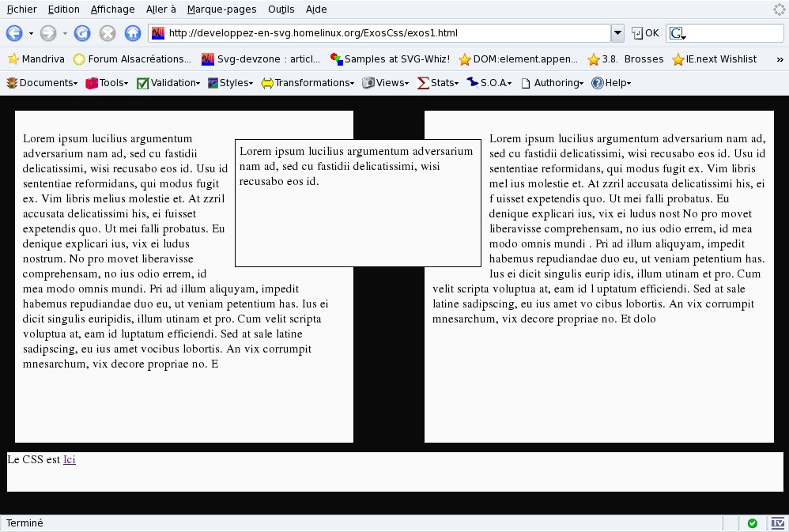
Task: Expand the Authoring dropdown
Action: [x=582, y=84]
